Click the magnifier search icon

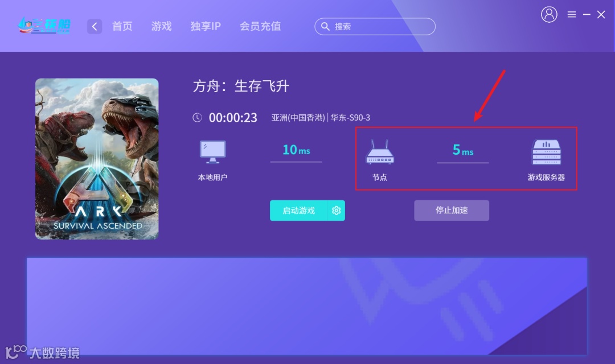coord(325,26)
